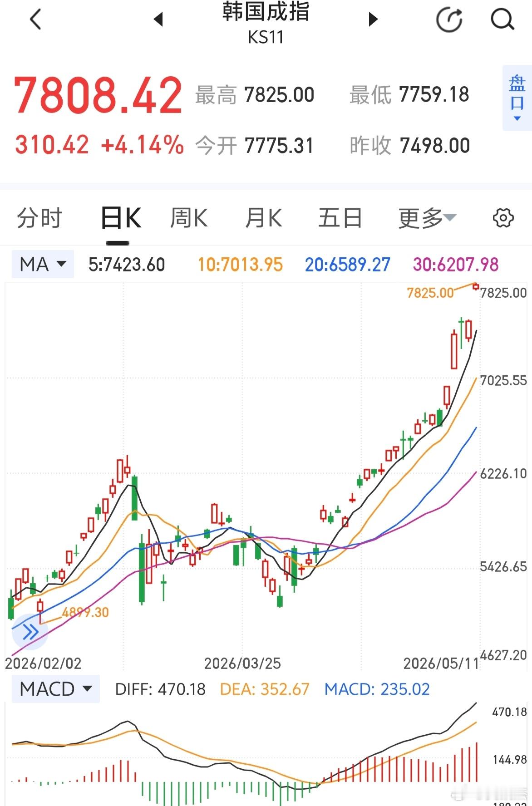532x806 pixels.
Task: Tap the 最高 value 7825.00
Action: coord(279,95)
